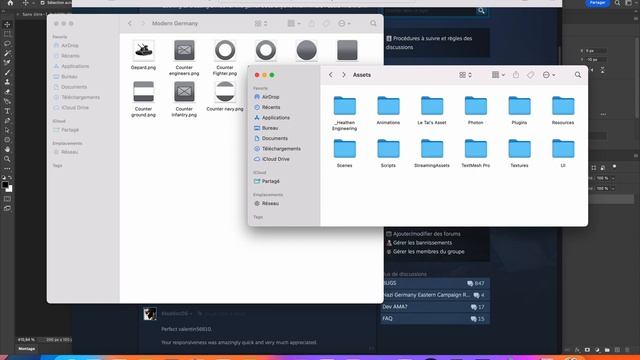Open the Resources folder
Screen dimensions: 640x360
[563, 110]
